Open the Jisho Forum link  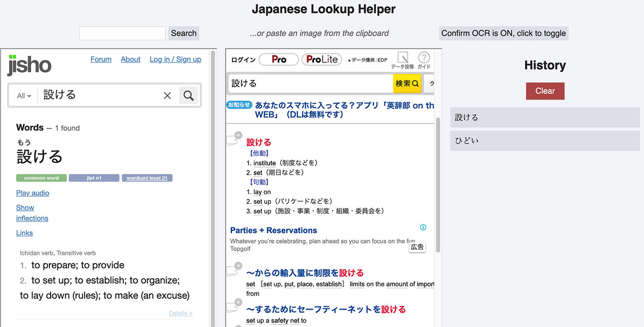click(101, 59)
